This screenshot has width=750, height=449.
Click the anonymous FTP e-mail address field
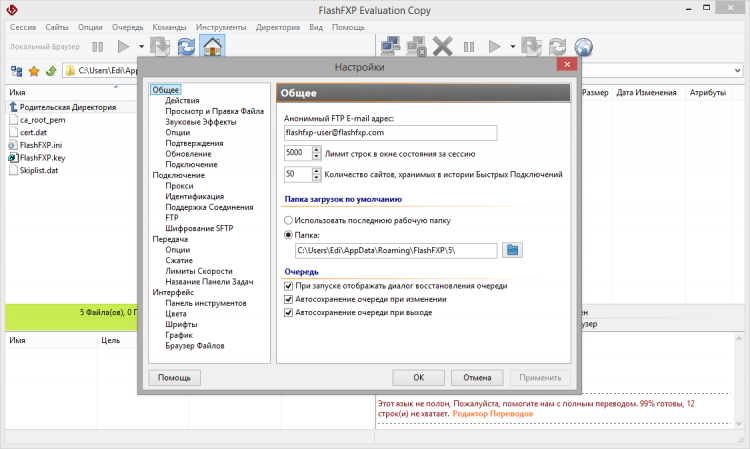(x=390, y=133)
